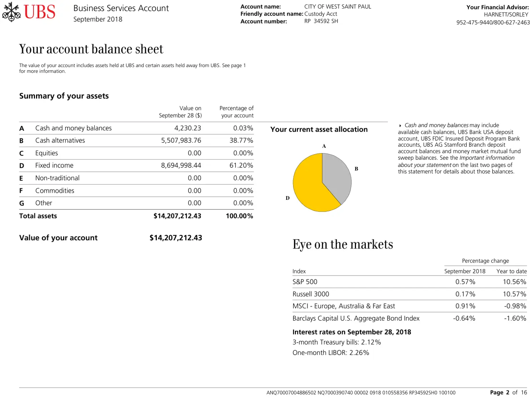Select Russell 3000 year to date 10.57%
Screen dimensions: 532x398
pyautogui.click(x=515, y=294)
